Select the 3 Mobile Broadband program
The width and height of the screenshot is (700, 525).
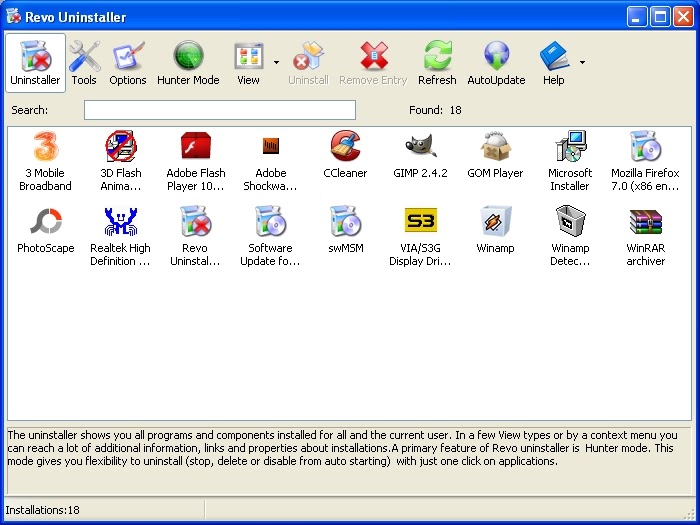(45, 161)
